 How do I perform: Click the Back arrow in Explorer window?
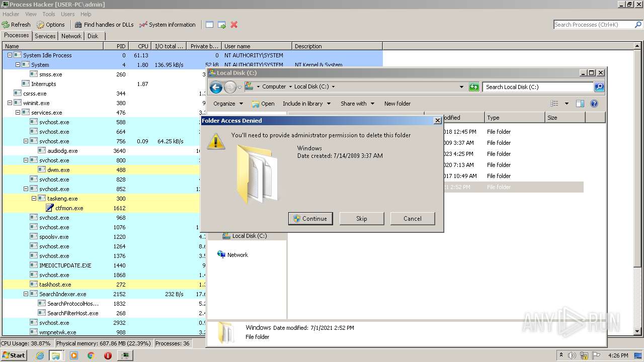216,87
